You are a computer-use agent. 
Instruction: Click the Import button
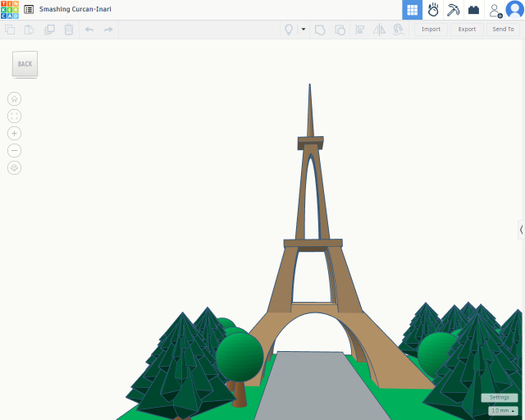[x=431, y=30]
